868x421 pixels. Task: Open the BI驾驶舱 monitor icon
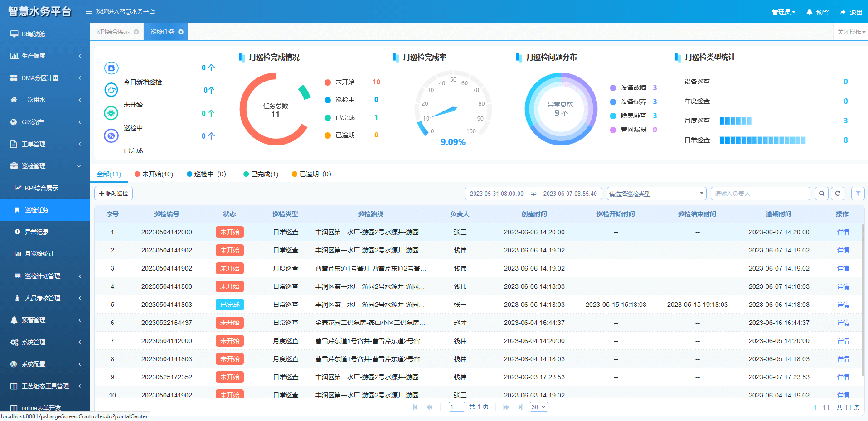[14, 34]
